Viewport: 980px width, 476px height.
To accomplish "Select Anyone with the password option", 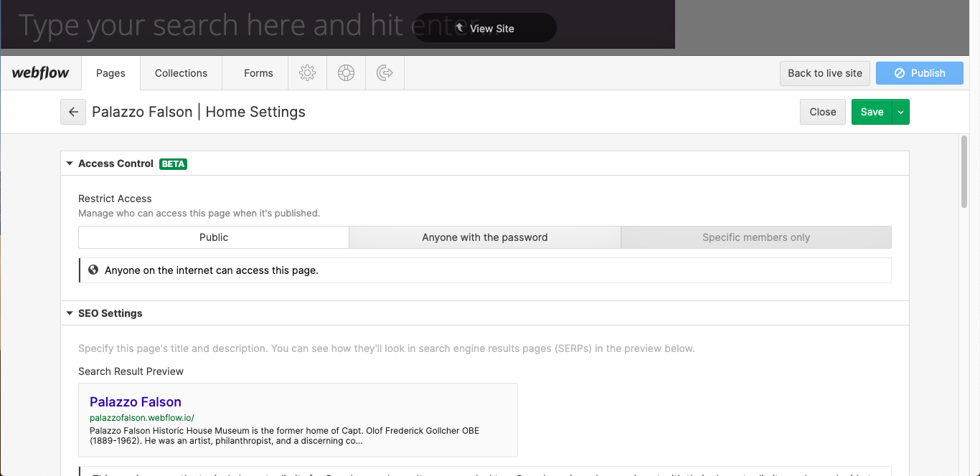I will point(485,237).
